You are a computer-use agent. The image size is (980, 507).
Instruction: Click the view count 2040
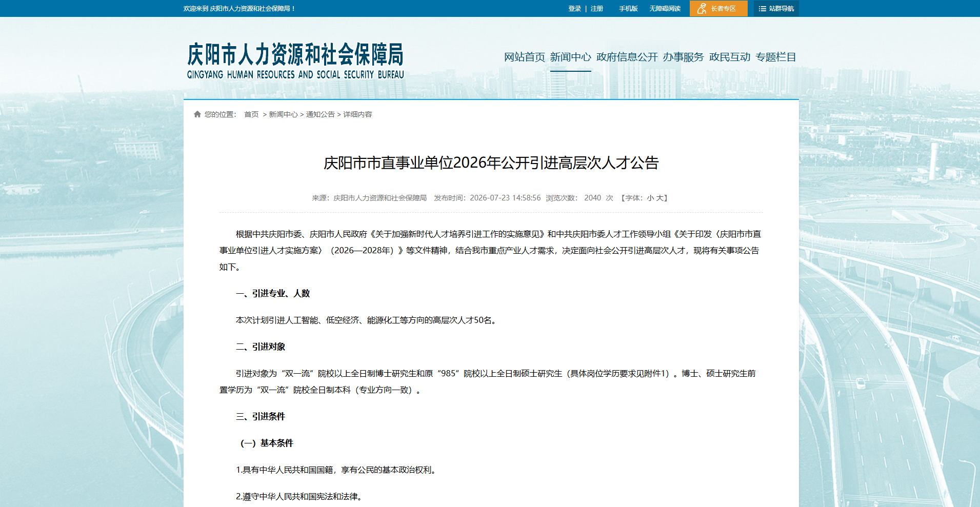[x=592, y=198]
